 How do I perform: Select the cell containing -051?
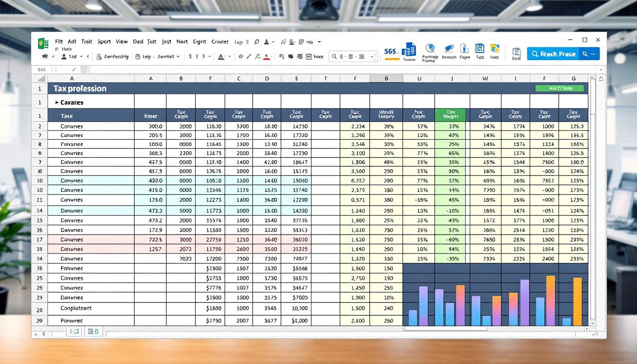point(545,211)
